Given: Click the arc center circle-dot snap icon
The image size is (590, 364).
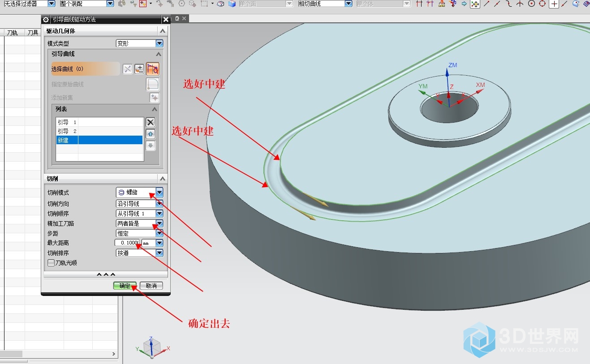Looking at the screenshot, I should (x=531, y=4).
